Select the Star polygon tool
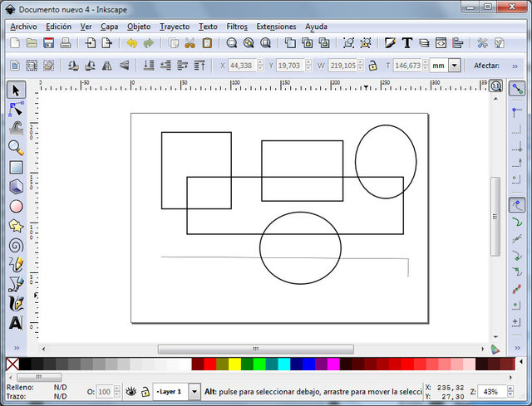Viewport: 532px width, 406px height. coord(15,226)
